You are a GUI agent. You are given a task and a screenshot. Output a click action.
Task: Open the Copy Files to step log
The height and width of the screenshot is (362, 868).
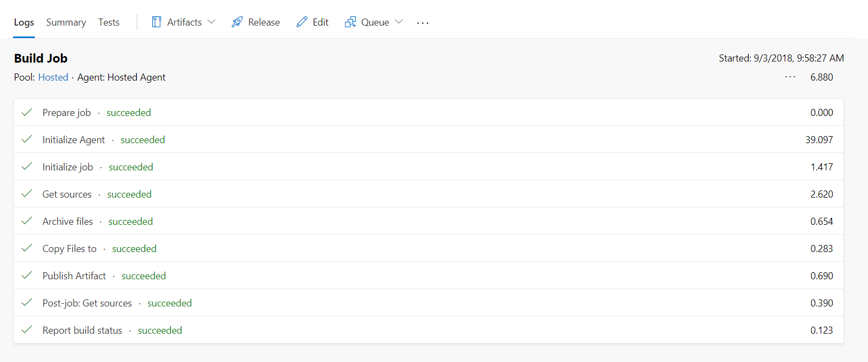click(x=429, y=248)
